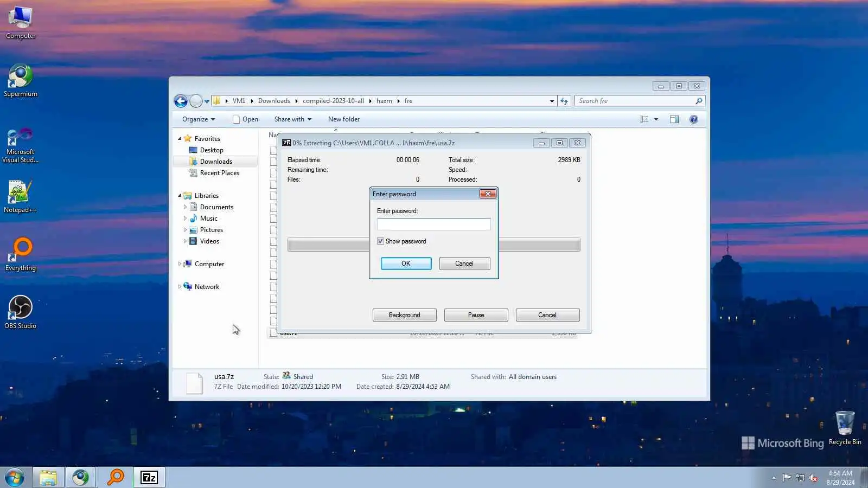Open the Organize dropdown menu

coord(199,119)
